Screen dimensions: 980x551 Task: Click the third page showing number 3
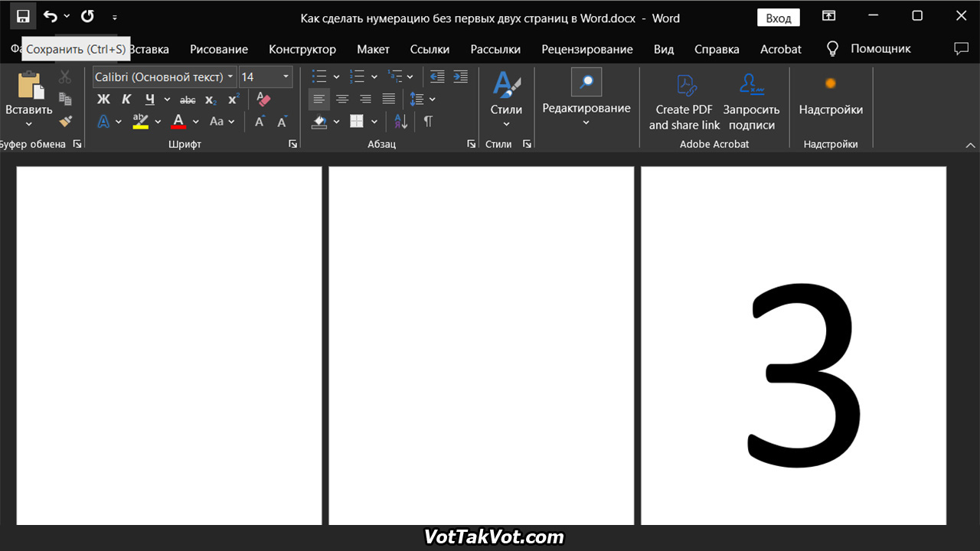(x=793, y=346)
